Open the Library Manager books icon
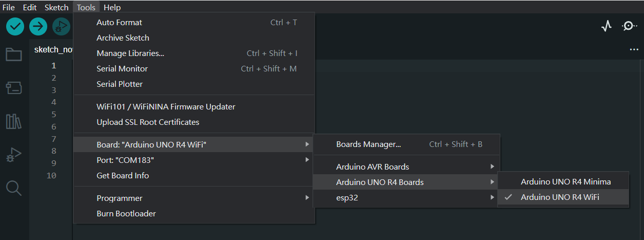 click(x=14, y=121)
